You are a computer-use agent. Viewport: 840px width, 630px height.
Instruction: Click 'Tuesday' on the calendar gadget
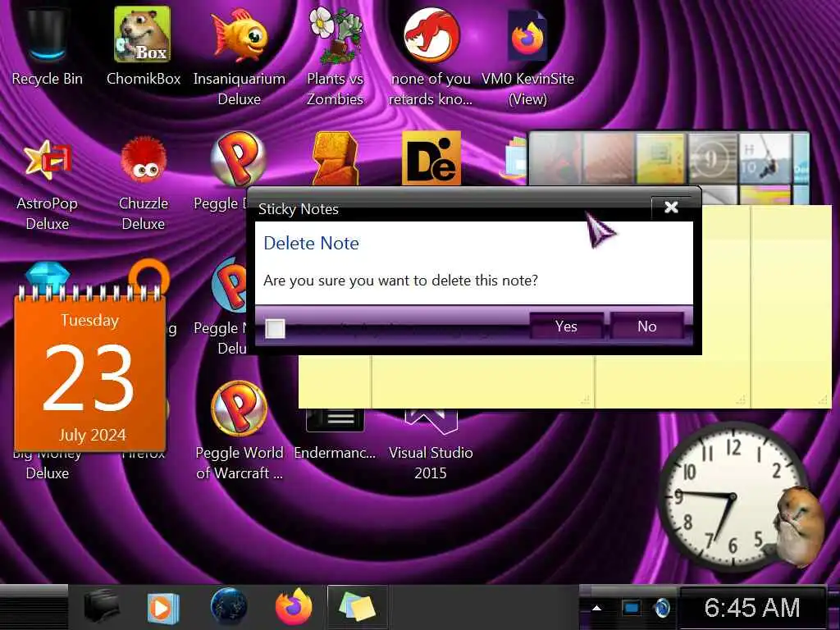coord(89,320)
